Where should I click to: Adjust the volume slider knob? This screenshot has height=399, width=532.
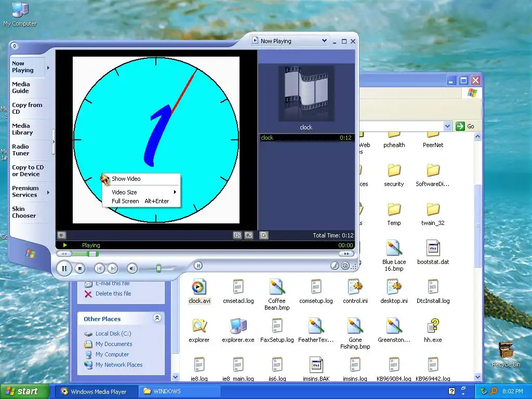(x=158, y=269)
